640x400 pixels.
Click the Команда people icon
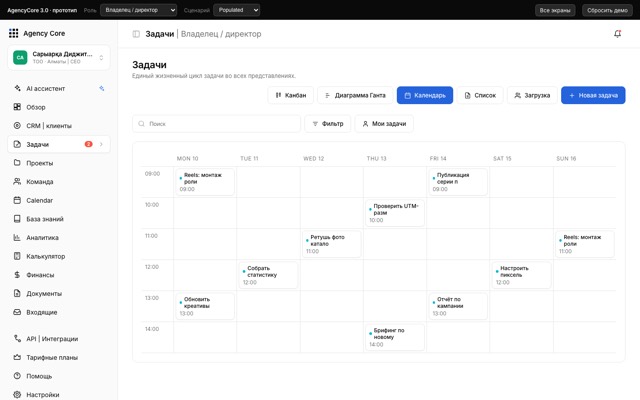coord(17,181)
